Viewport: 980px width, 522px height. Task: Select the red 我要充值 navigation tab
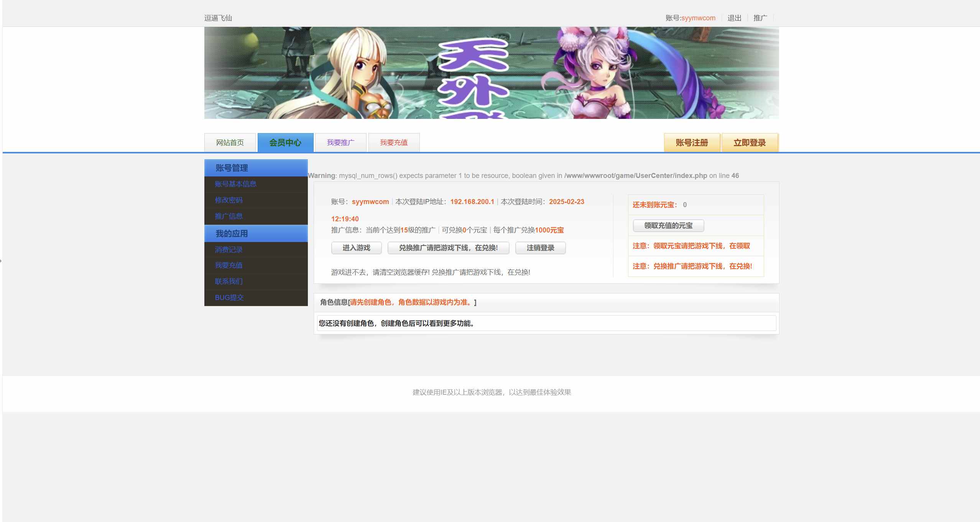(x=394, y=143)
